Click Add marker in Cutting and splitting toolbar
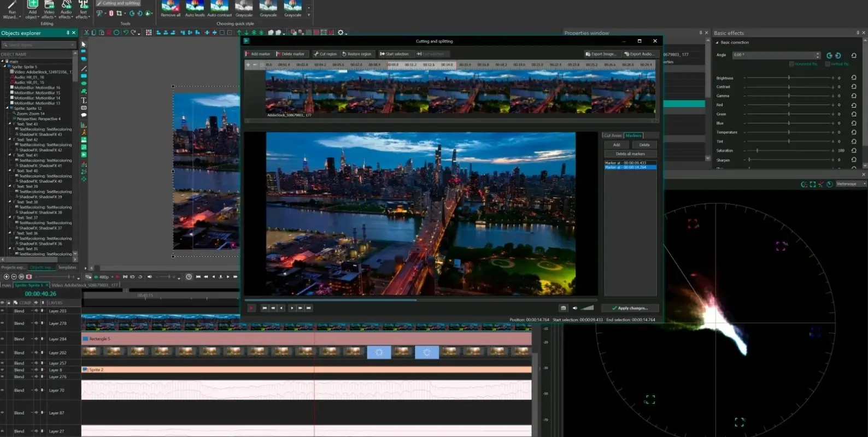868x437 pixels. [258, 54]
